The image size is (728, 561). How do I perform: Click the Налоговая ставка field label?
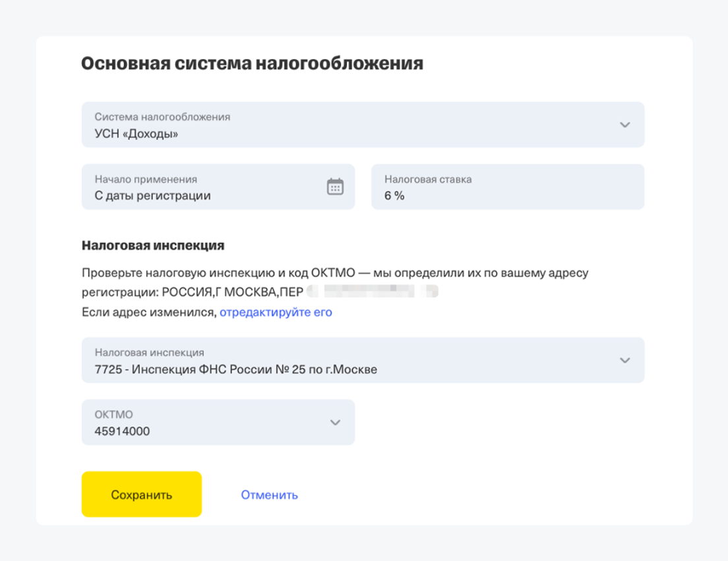[x=428, y=179]
